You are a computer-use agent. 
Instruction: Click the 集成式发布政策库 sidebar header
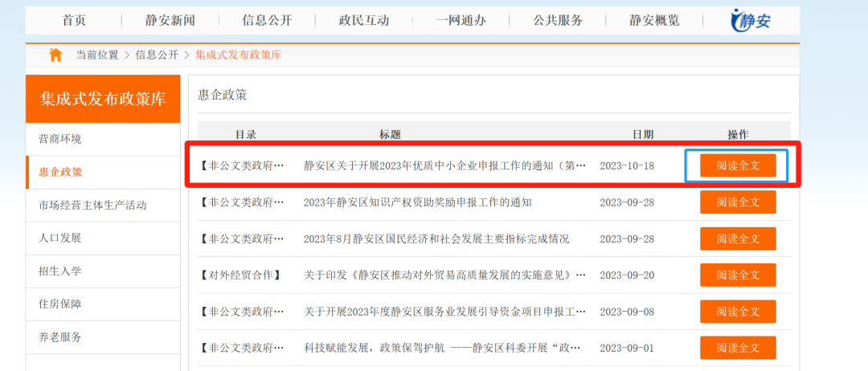tap(103, 99)
